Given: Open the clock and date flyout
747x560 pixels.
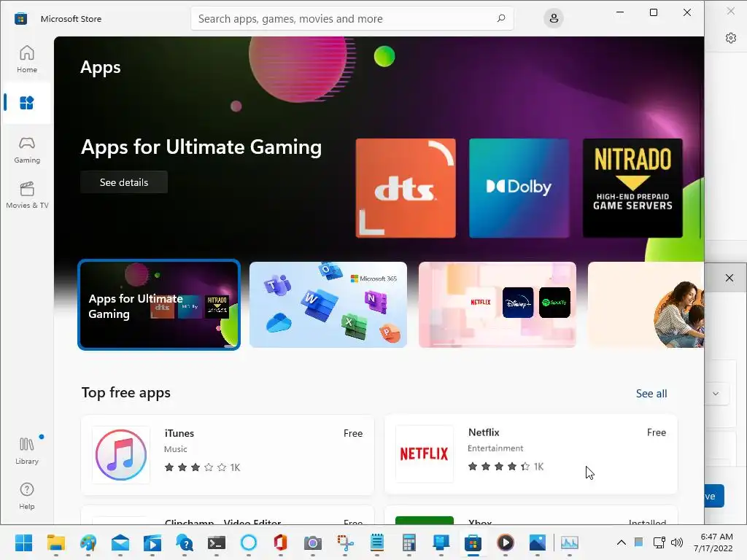Looking at the screenshot, I should pyautogui.click(x=713, y=542).
